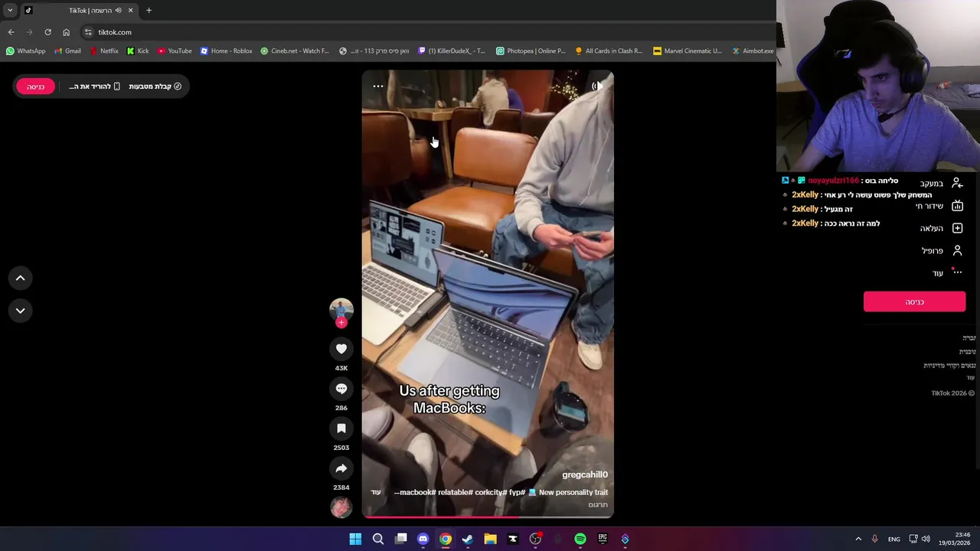Screen dimensions: 980x551
Task: Select the TikTok browser tab
Action: click(x=79, y=10)
